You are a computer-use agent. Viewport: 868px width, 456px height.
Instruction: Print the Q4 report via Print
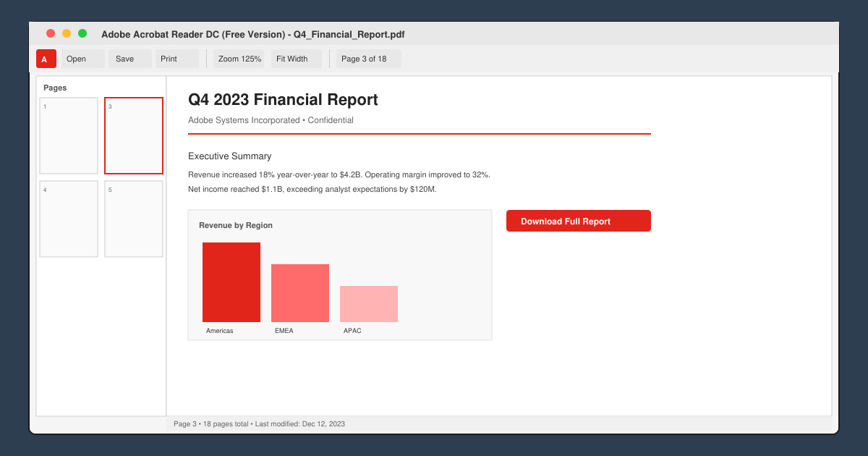177,59
